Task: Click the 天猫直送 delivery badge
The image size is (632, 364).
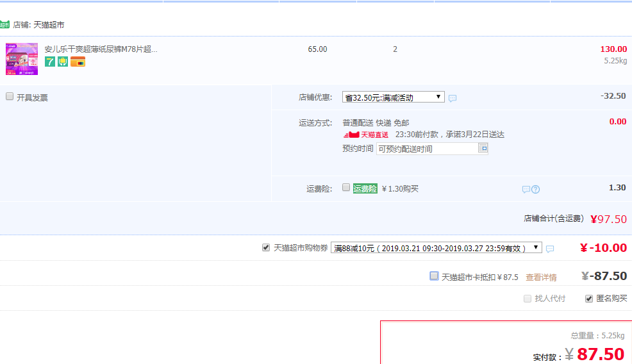Action: 366,135
